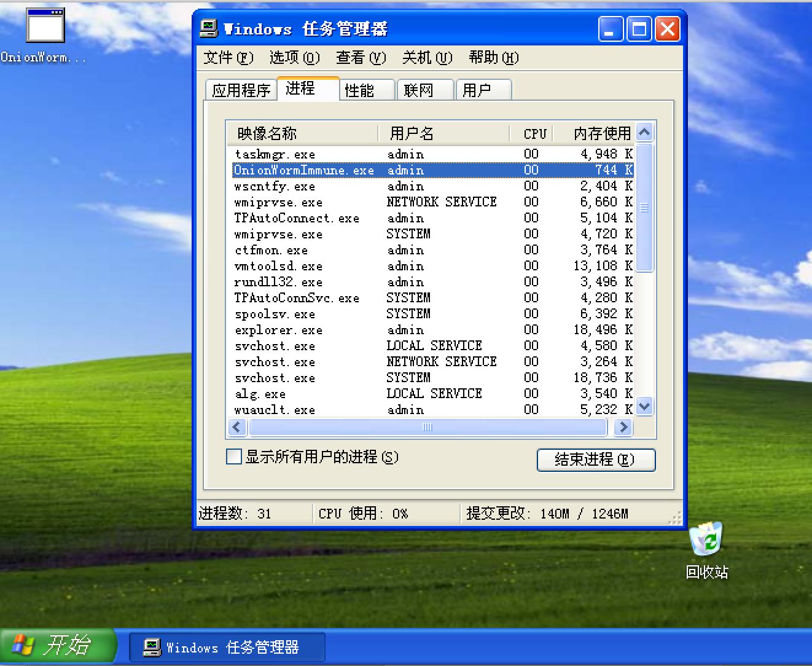Switch to the 应用程序 tab

pyautogui.click(x=241, y=90)
